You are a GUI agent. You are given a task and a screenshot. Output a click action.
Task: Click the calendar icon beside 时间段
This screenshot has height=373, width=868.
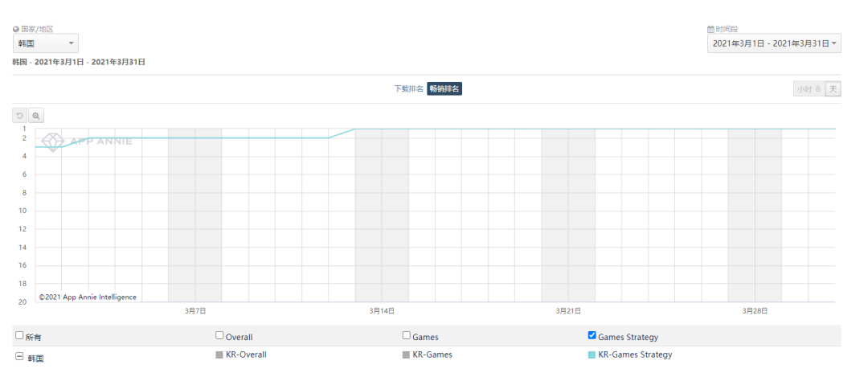click(x=710, y=29)
